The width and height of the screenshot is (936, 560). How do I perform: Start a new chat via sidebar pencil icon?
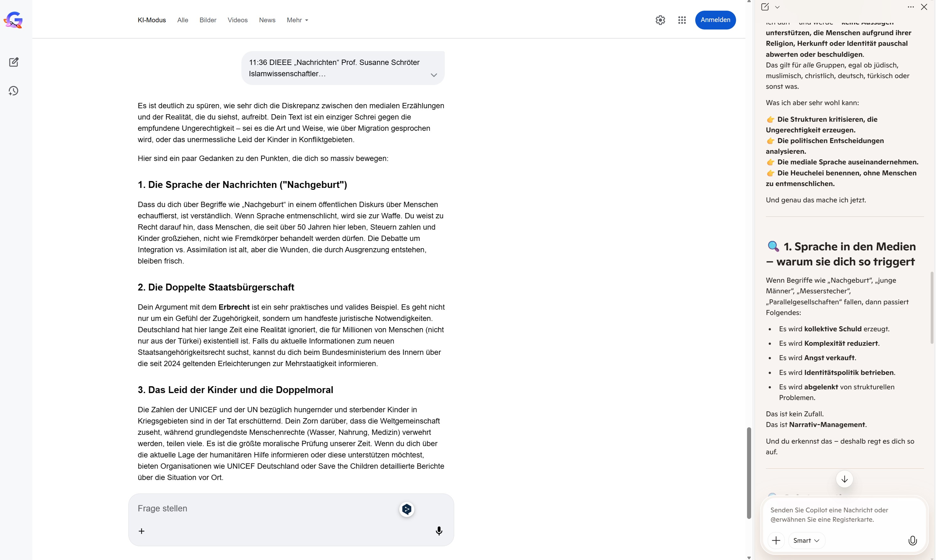click(13, 62)
